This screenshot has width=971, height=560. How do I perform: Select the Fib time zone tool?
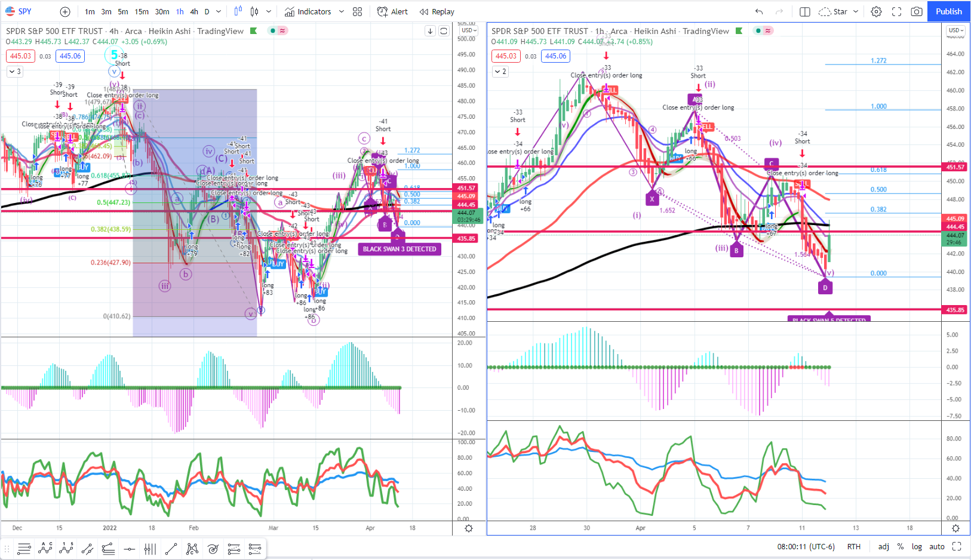click(150, 549)
